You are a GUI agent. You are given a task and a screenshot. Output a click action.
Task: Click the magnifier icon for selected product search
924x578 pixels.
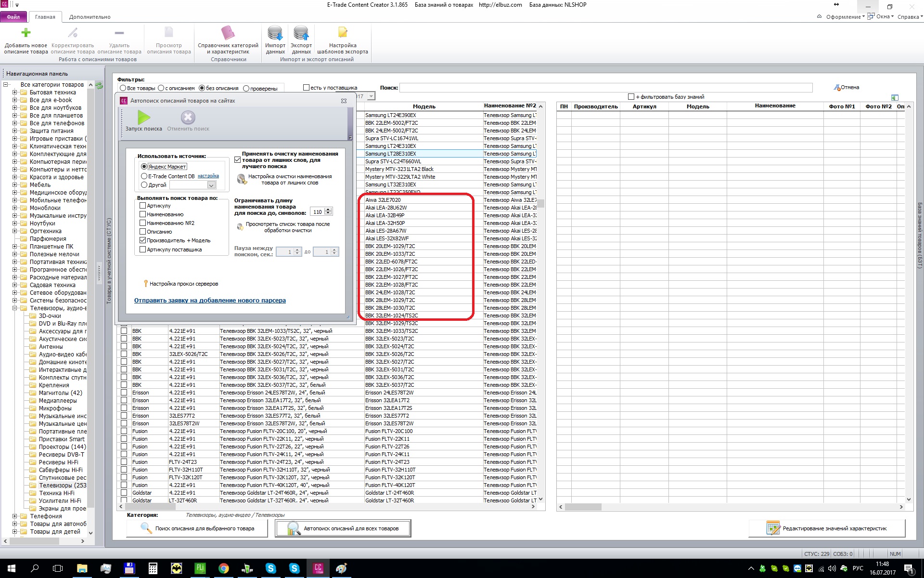pos(146,528)
